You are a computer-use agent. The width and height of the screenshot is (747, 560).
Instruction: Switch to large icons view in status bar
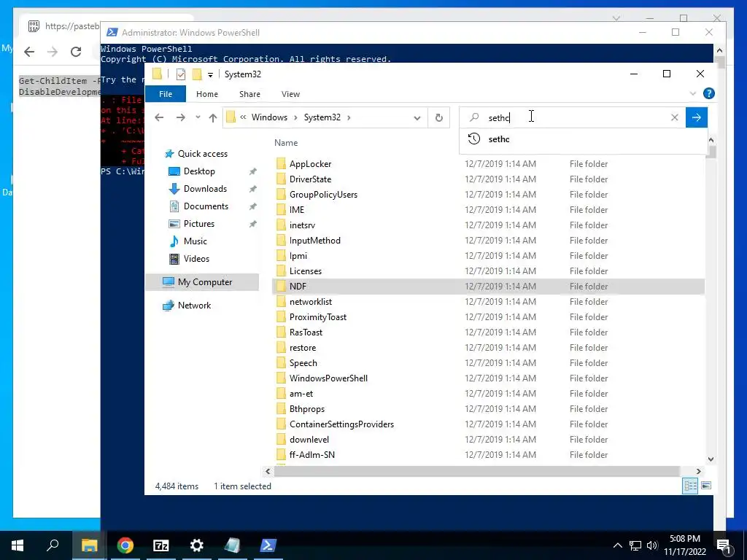point(706,486)
